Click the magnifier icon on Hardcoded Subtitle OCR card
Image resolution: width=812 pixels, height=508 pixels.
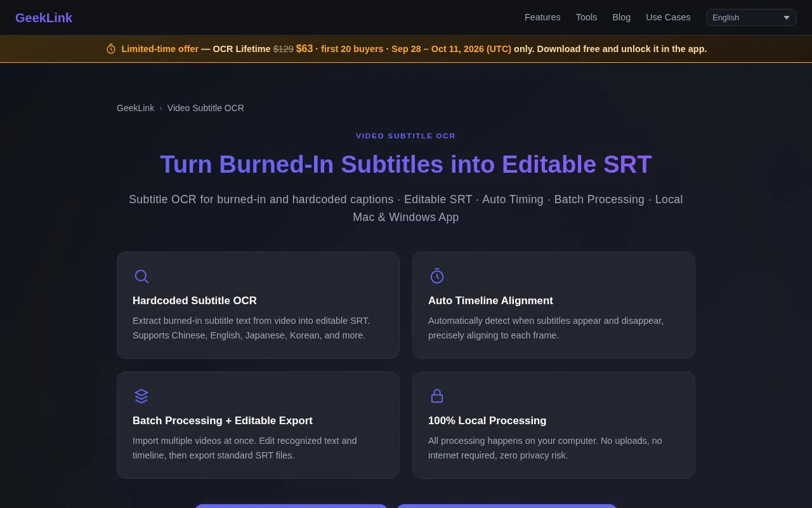(141, 276)
